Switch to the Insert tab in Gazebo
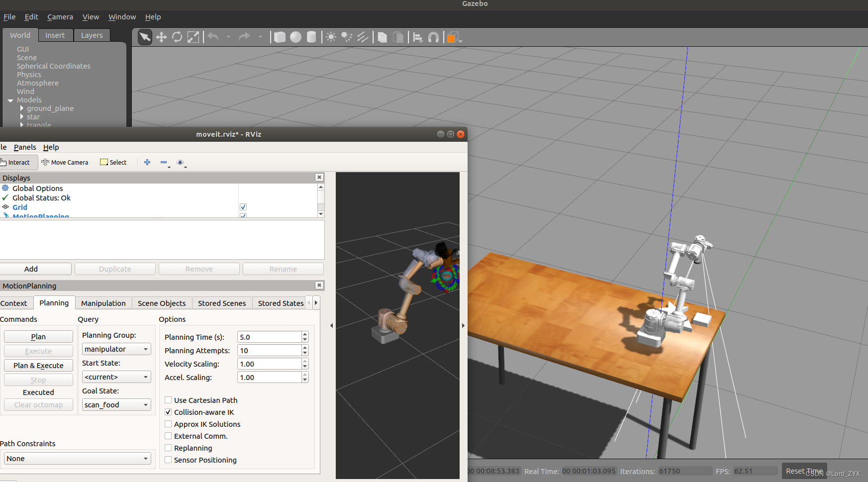The height and width of the screenshot is (482, 868). tap(55, 35)
